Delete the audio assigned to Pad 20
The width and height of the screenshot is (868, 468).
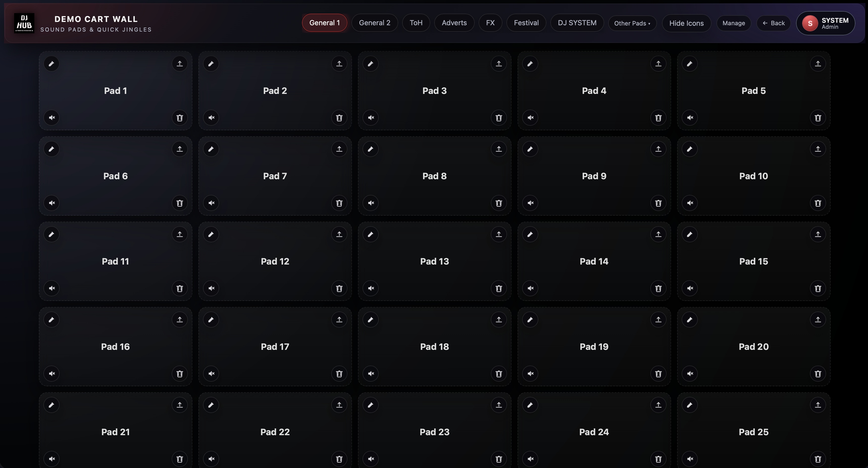[x=818, y=374]
